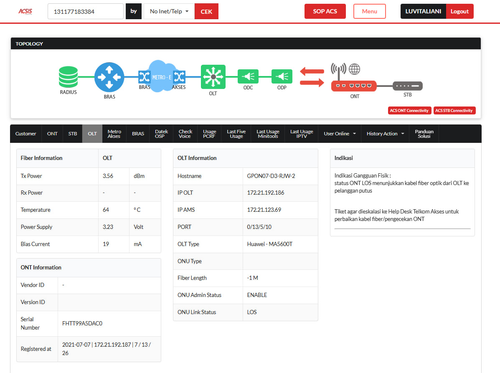The image size is (500, 373).
Task: Click PORT value 0/13/5/10
Action: click(259, 227)
